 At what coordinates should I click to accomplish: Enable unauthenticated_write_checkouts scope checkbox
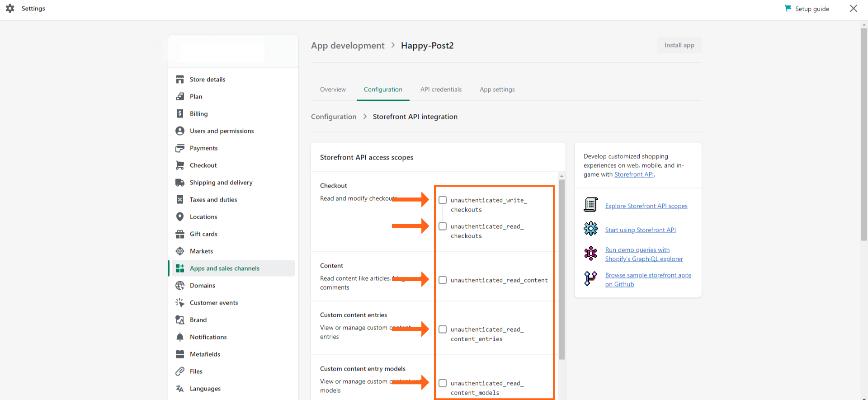coord(443,200)
